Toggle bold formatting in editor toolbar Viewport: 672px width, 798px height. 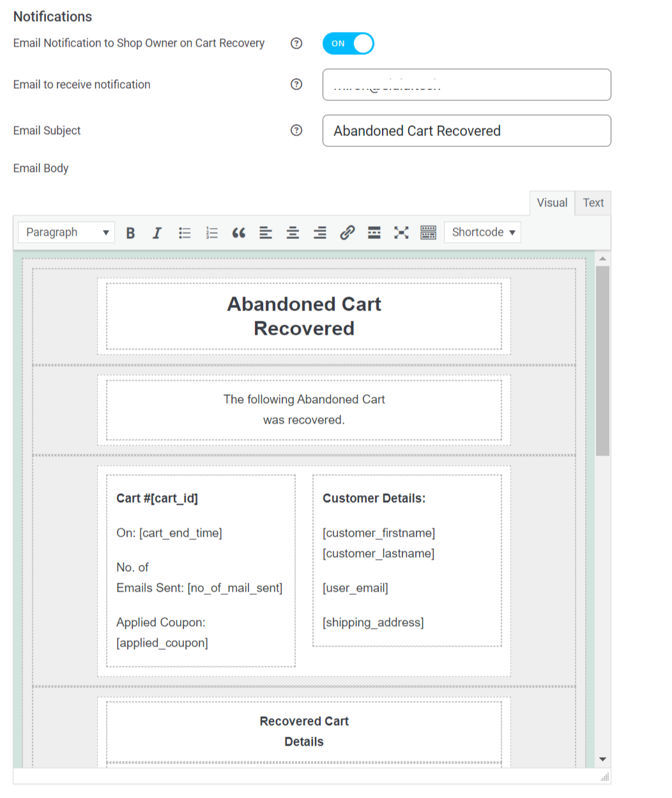pos(130,233)
